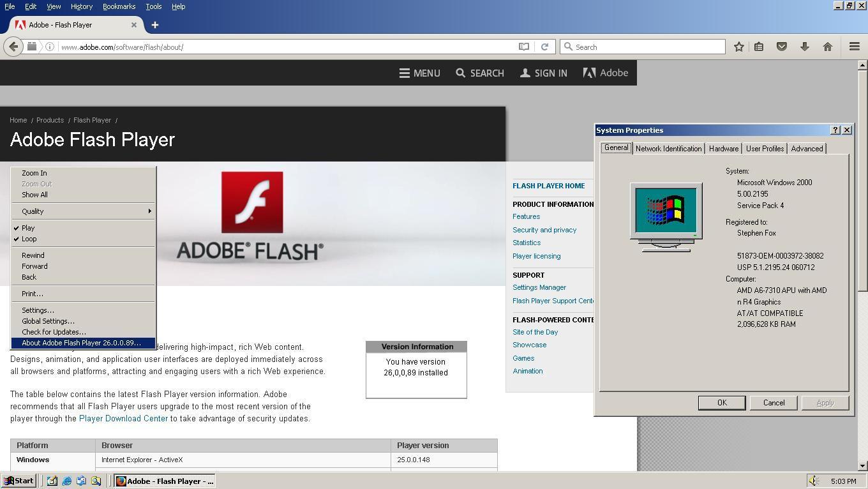The width and height of the screenshot is (868, 489).
Task: Click the volume icon in system tray
Action: point(814,481)
